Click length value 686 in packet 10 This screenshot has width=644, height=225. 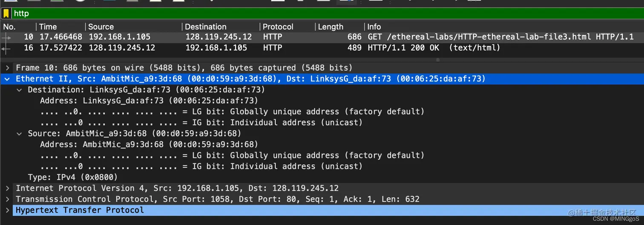click(x=354, y=37)
